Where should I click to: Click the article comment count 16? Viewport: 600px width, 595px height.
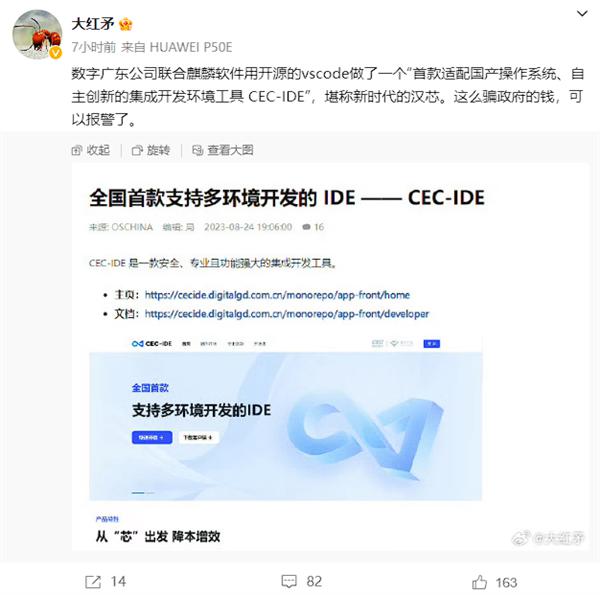point(313,227)
